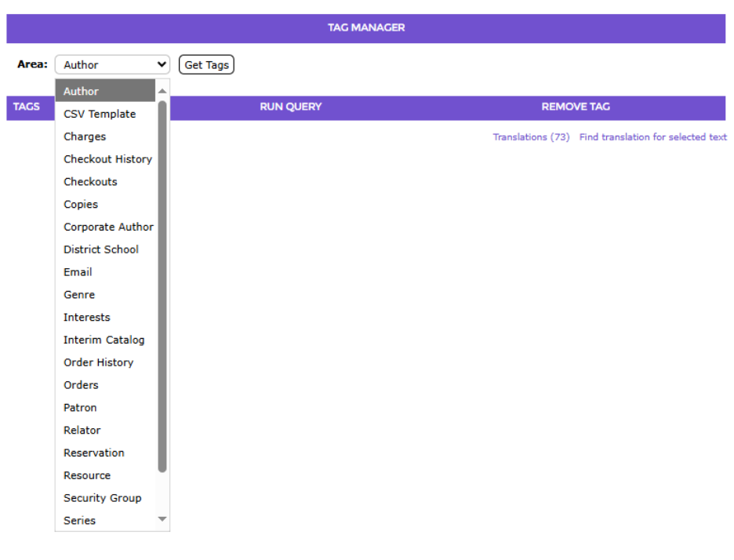Screen dimensions: 734x560
Task: Select Email in the area list
Action: point(105,271)
